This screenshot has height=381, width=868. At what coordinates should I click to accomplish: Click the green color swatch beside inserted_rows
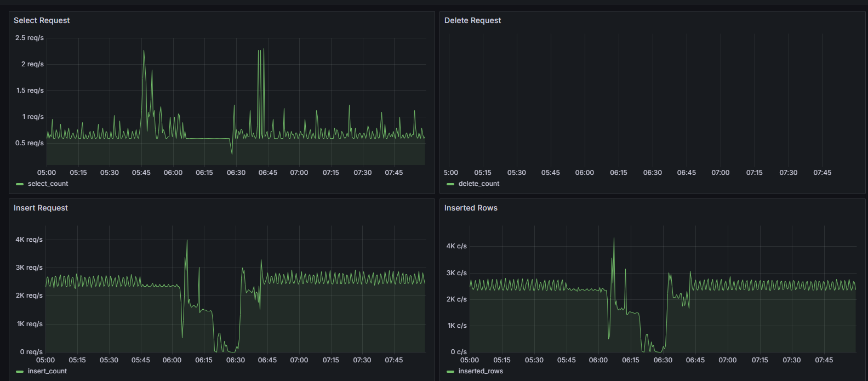pos(450,372)
